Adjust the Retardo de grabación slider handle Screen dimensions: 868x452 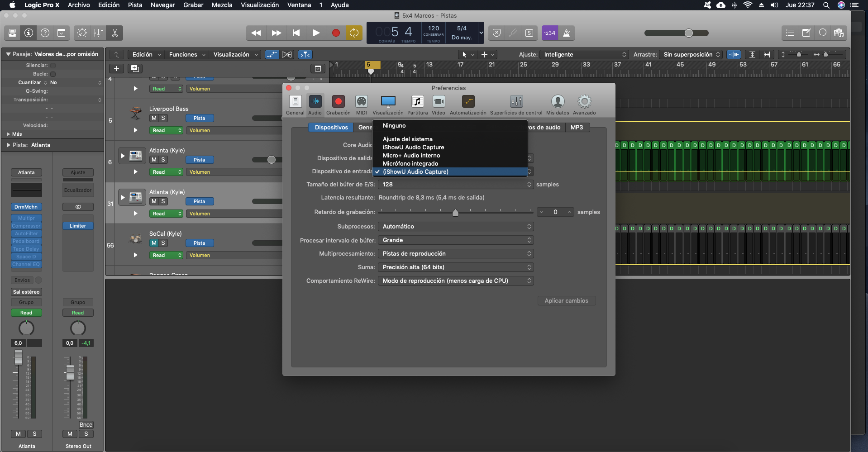pyautogui.click(x=455, y=213)
